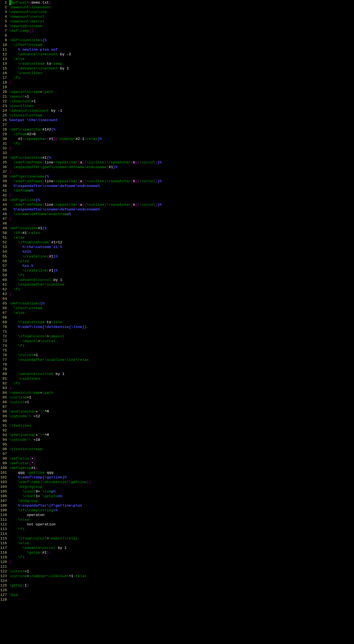This screenshot has height=644, width=354.
Task: Click the \def\scanline#1{% definition
Action: click(28, 228)
